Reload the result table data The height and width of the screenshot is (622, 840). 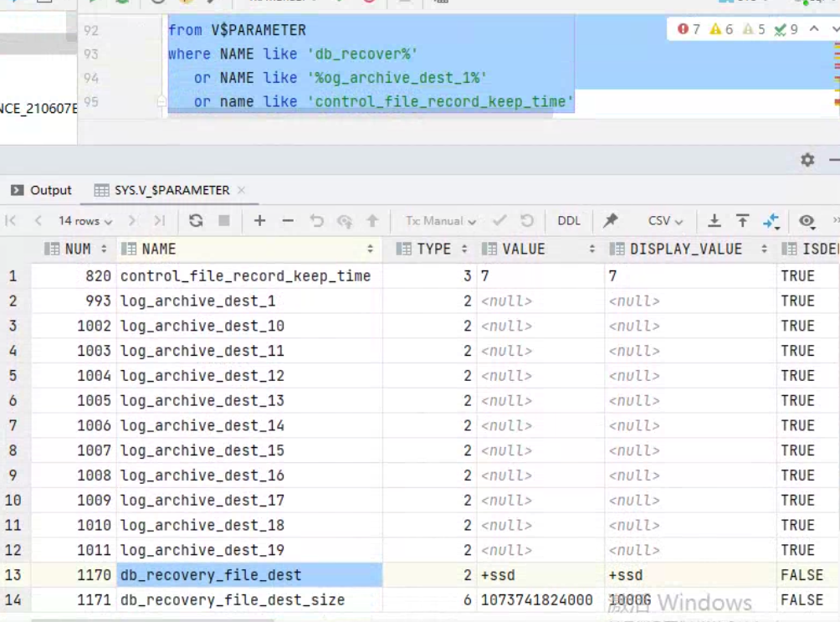(x=196, y=221)
